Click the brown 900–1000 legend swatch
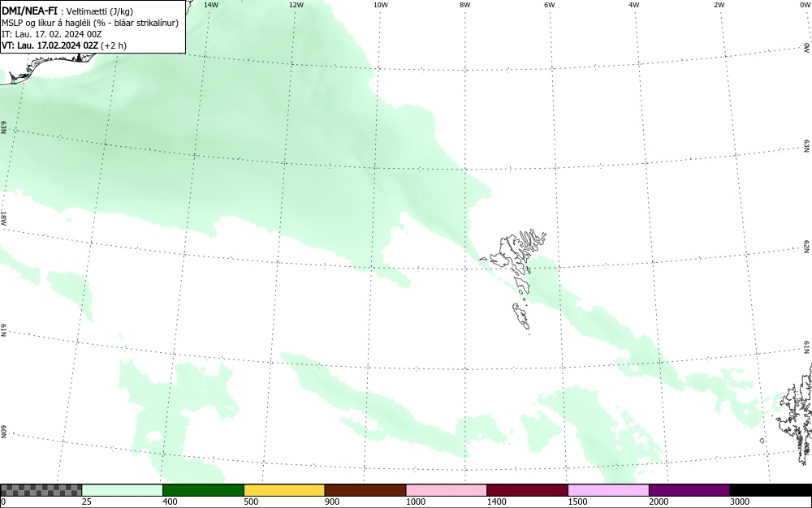This screenshot has width=812, height=508. (365, 490)
